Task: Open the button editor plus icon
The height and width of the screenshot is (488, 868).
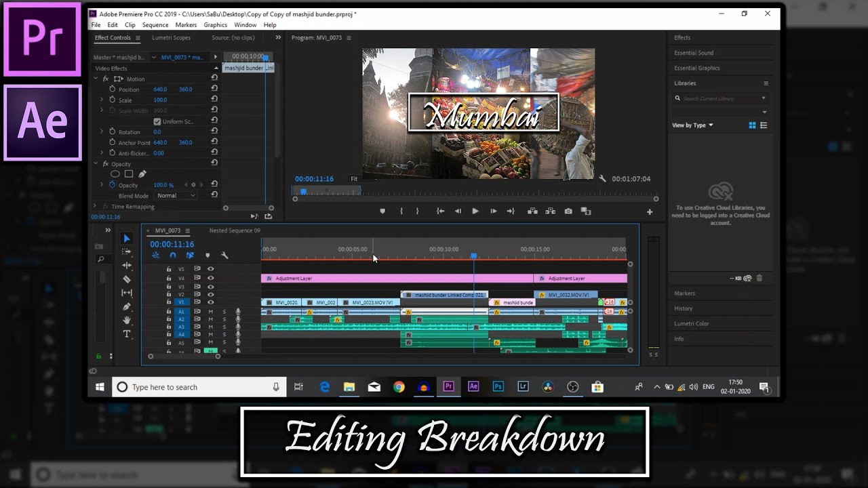Action: pos(650,212)
